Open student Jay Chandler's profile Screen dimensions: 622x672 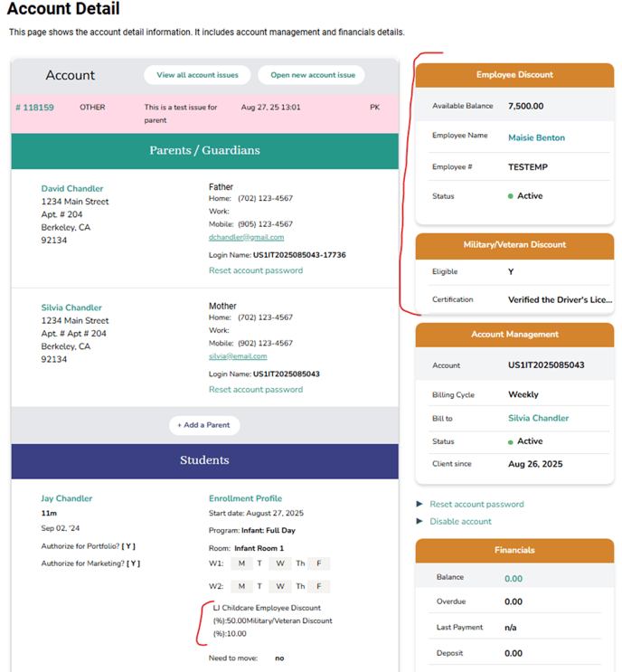point(67,498)
